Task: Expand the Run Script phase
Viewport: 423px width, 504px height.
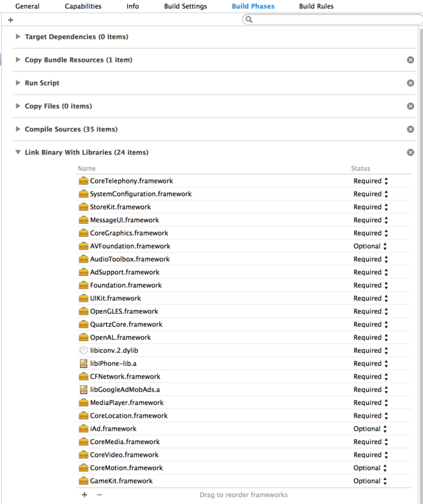Action: (18, 83)
